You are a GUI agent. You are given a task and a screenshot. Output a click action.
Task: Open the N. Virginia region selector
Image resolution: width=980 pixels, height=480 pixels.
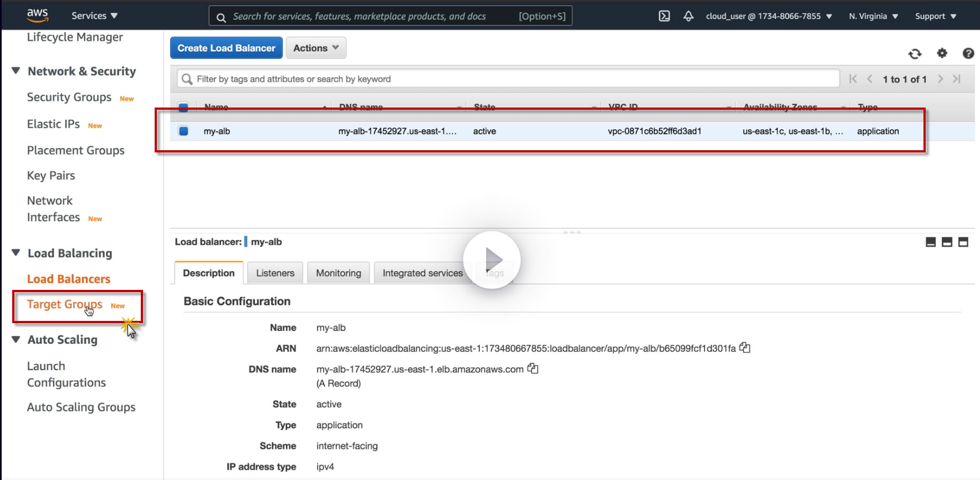click(x=874, y=16)
